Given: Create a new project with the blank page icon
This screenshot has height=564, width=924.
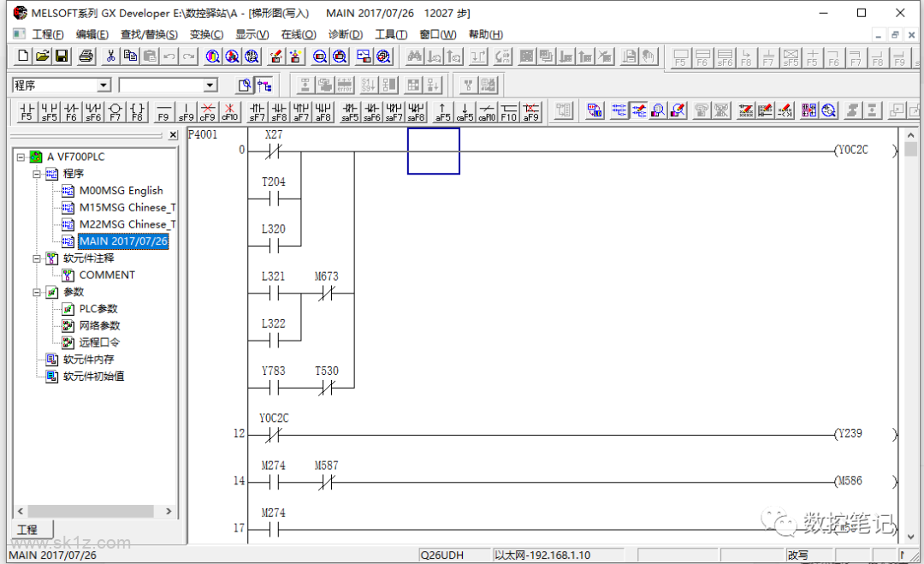Looking at the screenshot, I should [x=23, y=56].
